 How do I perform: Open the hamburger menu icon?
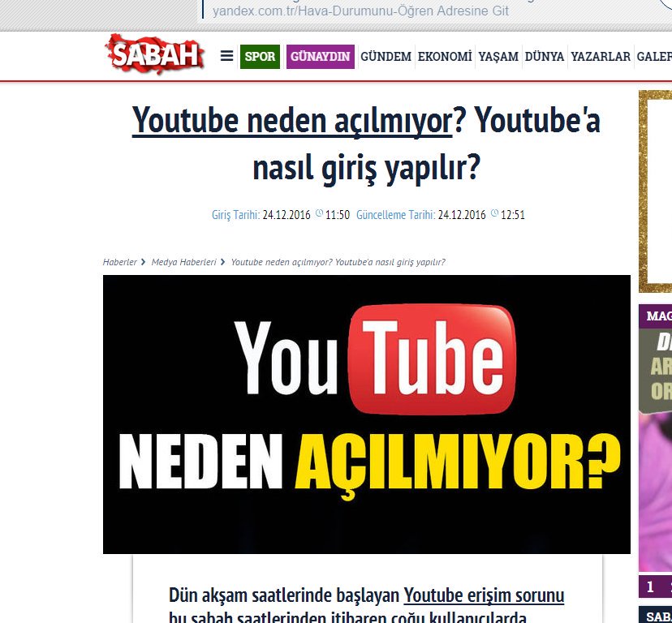226,56
